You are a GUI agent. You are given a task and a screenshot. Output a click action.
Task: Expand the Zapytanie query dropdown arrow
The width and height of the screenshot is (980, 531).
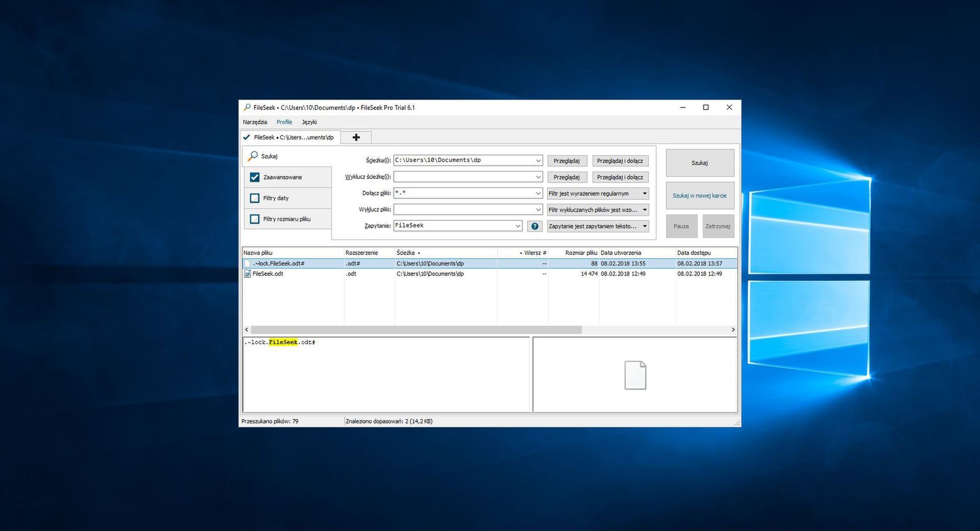coord(517,226)
